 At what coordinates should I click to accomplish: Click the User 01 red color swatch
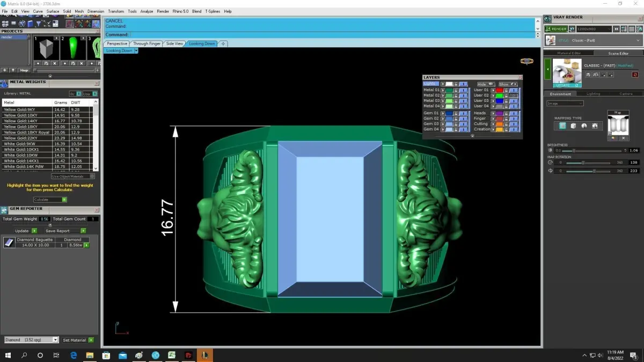click(x=500, y=90)
